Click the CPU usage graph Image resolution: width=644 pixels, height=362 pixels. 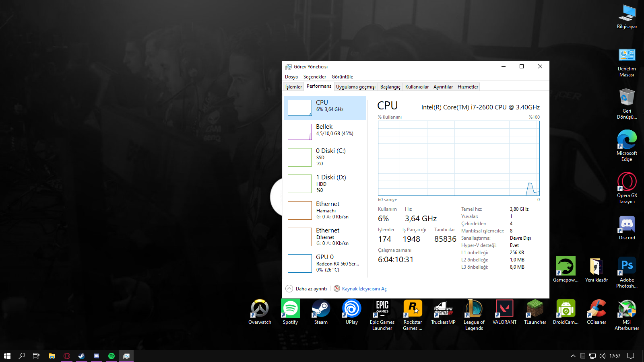click(459, 158)
